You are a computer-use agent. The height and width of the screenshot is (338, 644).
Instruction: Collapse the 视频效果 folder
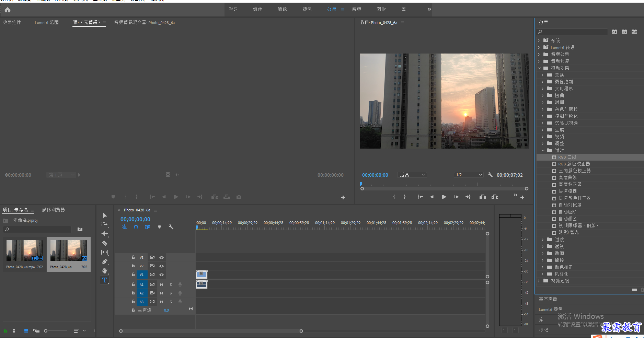(539, 68)
